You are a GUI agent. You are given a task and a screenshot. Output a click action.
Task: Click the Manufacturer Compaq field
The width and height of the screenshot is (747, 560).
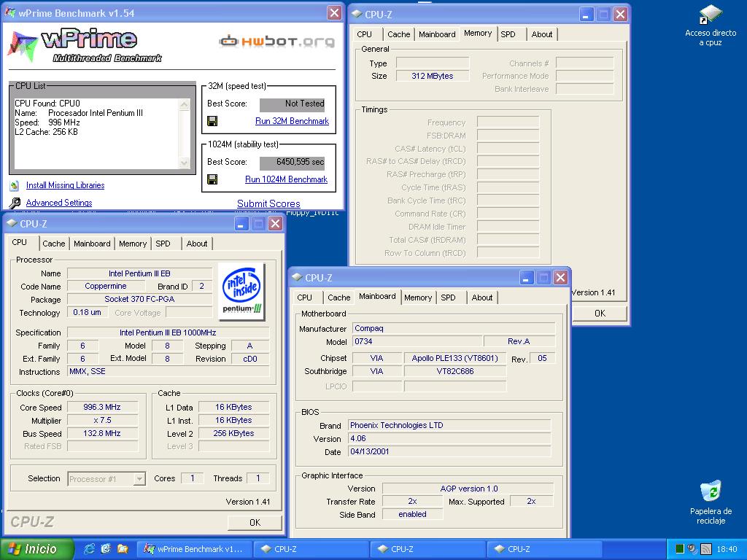point(454,329)
